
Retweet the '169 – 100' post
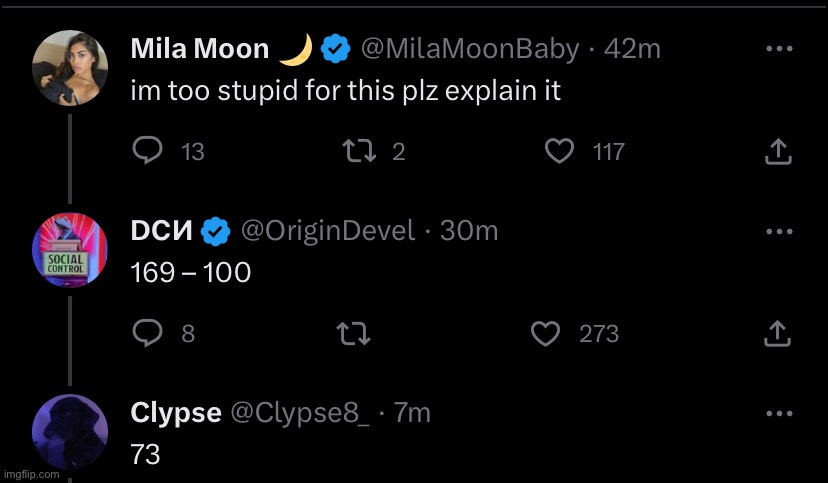coord(353,334)
